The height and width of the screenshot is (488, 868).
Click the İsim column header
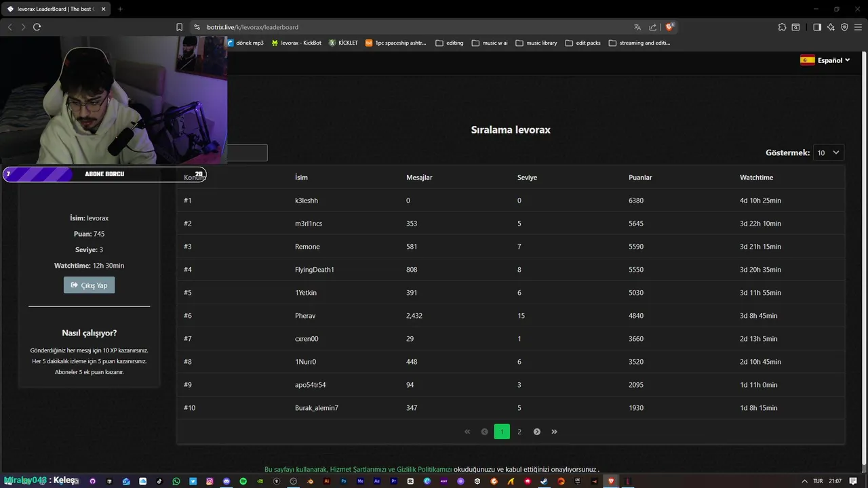[x=301, y=178]
